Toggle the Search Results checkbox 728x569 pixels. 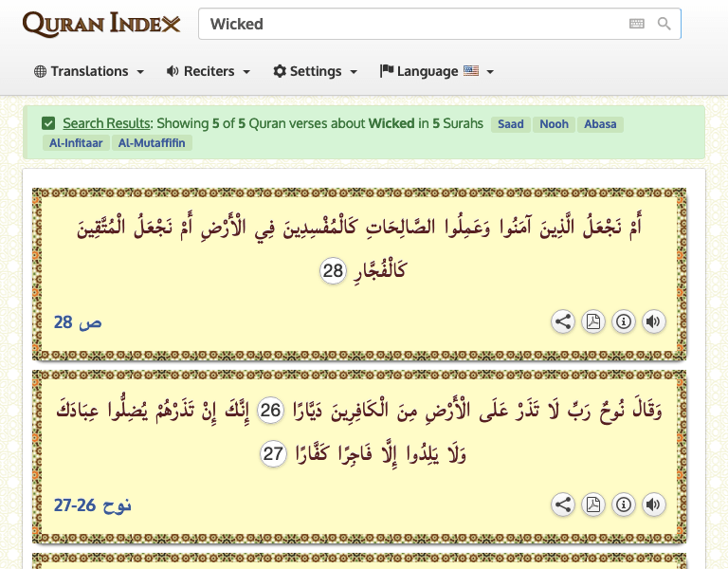click(48, 123)
